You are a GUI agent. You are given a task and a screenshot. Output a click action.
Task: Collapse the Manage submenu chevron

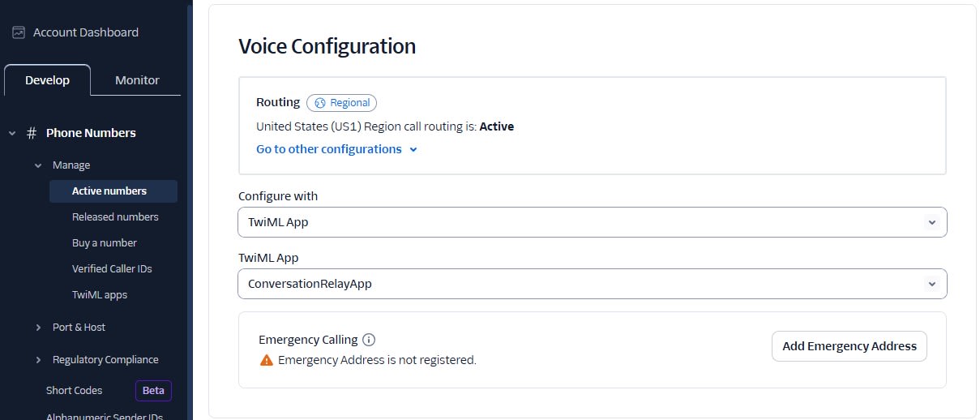pyautogui.click(x=38, y=165)
